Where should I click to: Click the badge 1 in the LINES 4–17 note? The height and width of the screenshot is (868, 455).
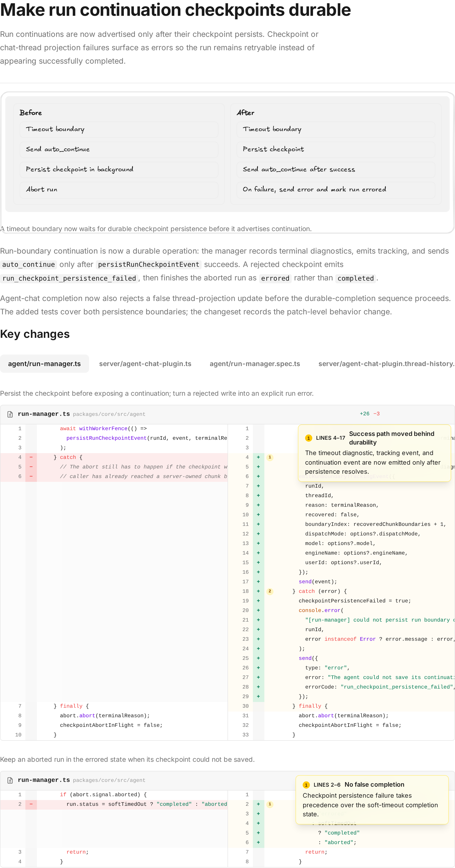coord(308,438)
